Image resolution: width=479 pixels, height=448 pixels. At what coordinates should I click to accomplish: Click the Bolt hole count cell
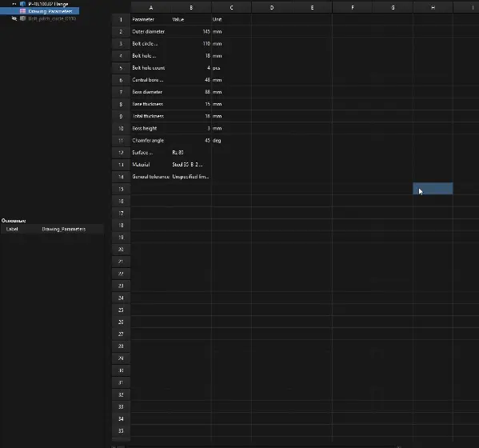(x=151, y=68)
